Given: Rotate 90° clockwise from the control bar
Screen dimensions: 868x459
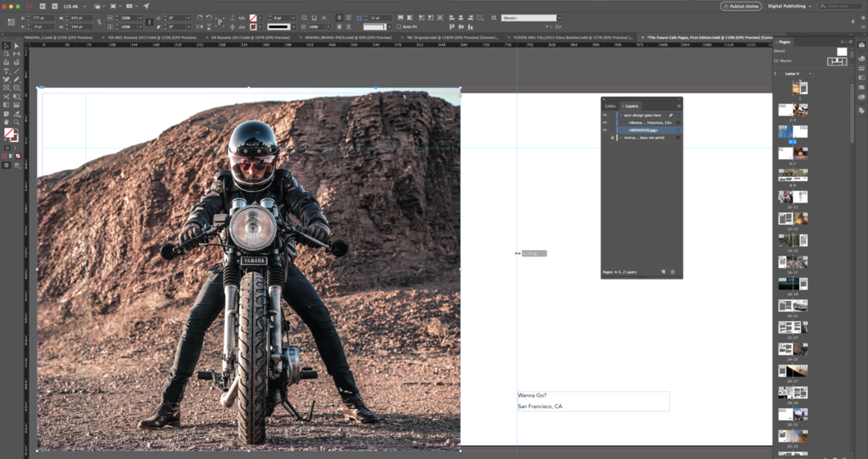Looking at the screenshot, I should click(200, 17).
